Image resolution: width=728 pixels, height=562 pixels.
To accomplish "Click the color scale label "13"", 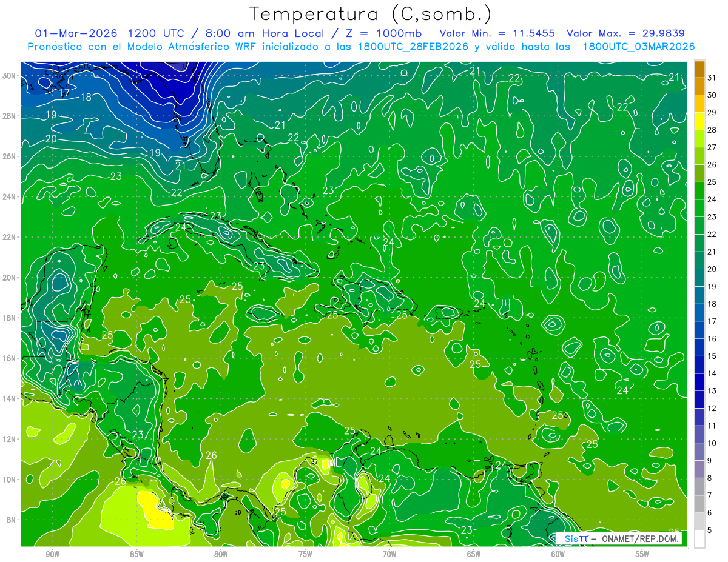I will [x=712, y=391].
